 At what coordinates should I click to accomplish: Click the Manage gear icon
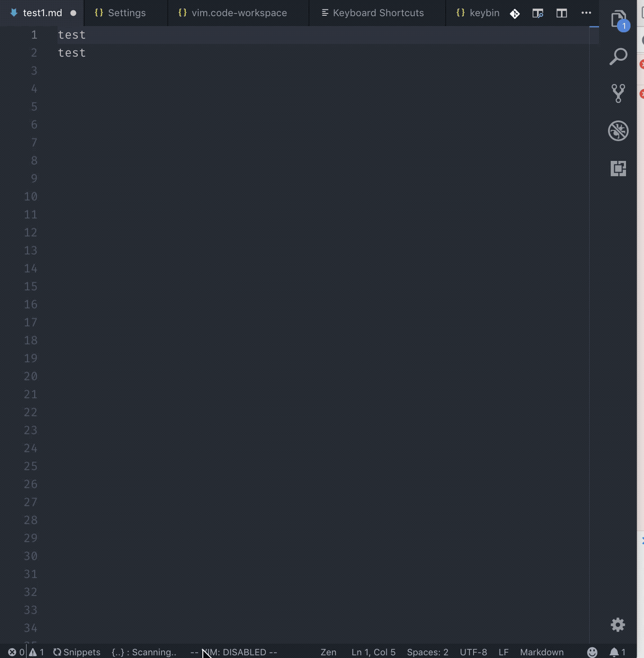click(618, 625)
